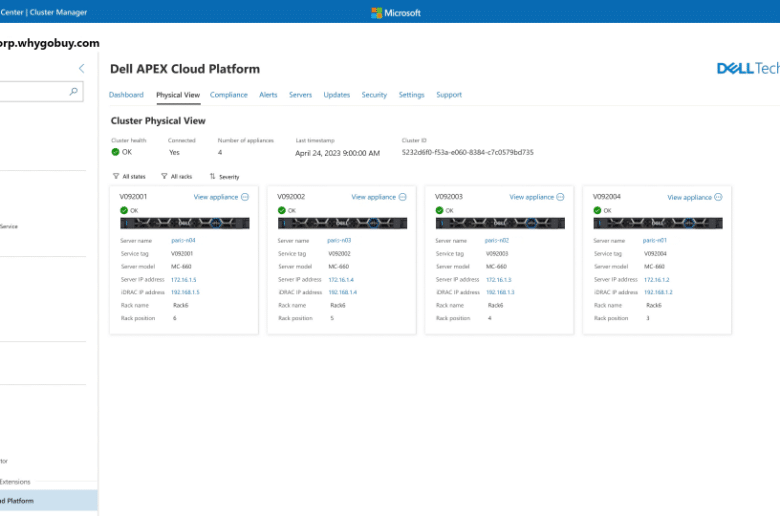The image size is (780, 516).
Task: Click View appliance link for V092004
Action: 689,198
